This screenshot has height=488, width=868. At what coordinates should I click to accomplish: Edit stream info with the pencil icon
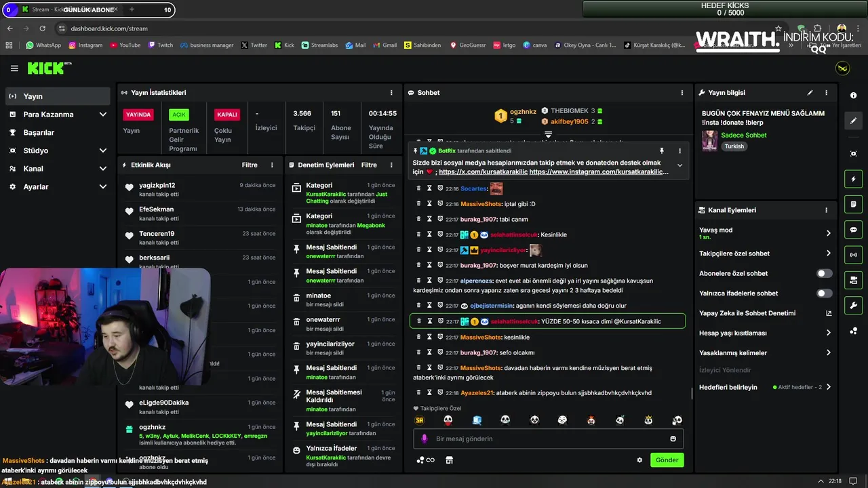pos(810,93)
